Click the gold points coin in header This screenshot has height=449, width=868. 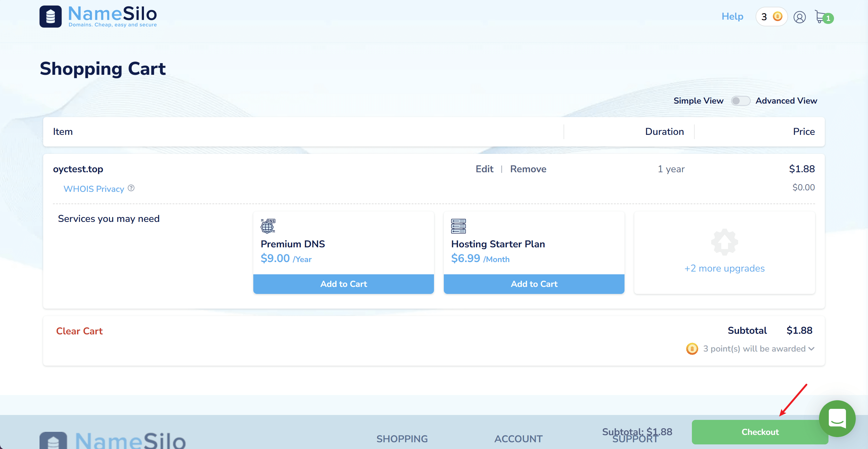pyautogui.click(x=777, y=16)
